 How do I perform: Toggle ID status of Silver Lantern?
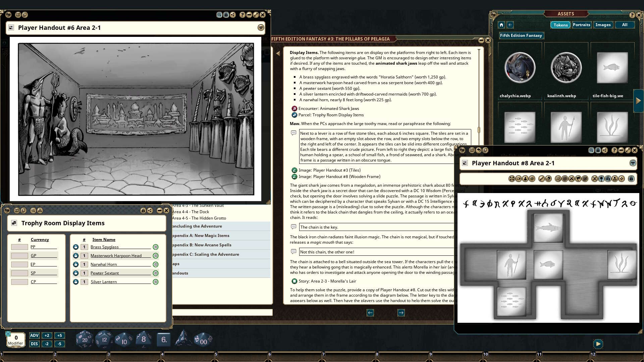[156, 282]
